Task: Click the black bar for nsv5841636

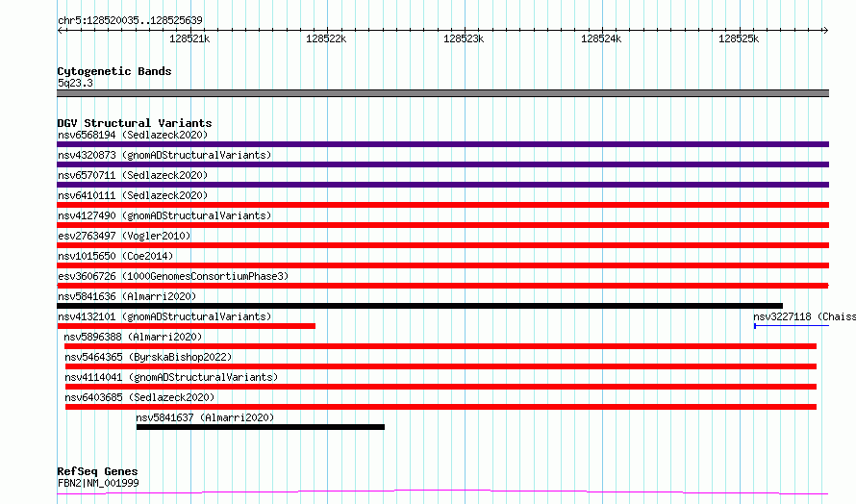Action: click(x=419, y=306)
